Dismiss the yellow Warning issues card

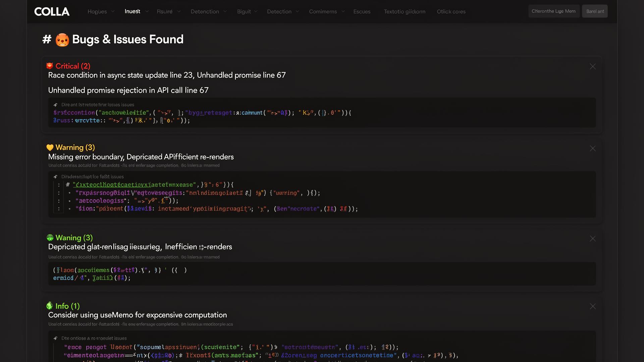click(593, 148)
